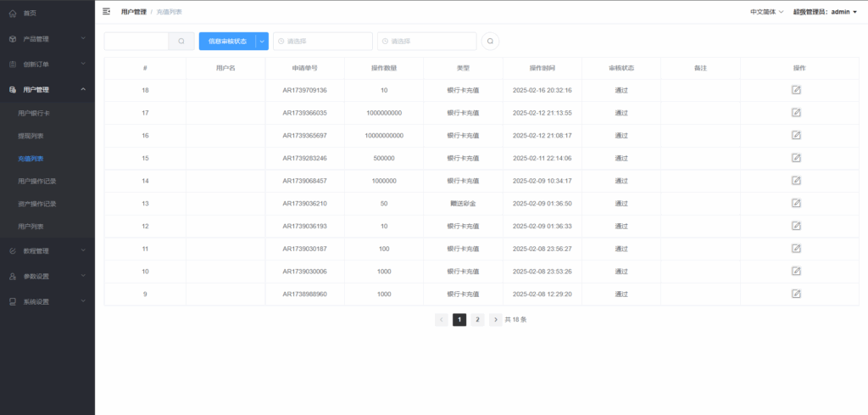Edit the record AR1739366035
868x415 pixels.
796,113
